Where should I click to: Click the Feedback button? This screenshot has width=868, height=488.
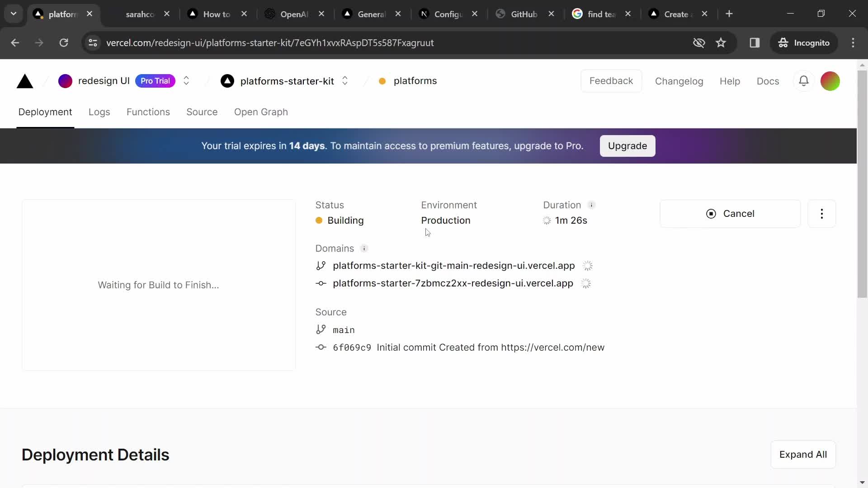click(611, 81)
